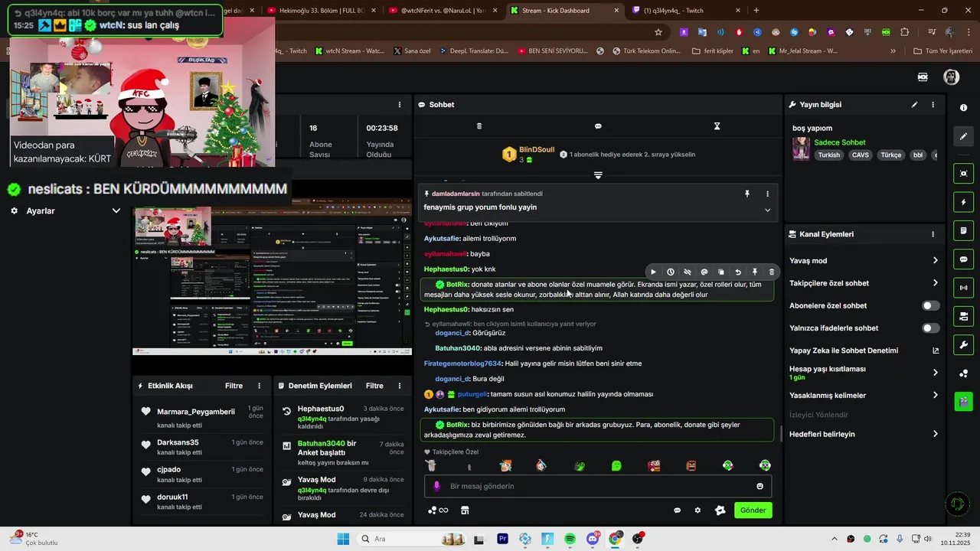Click the Windows Start button
The height and width of the screenshot is (551, 980).
(342, 539)
